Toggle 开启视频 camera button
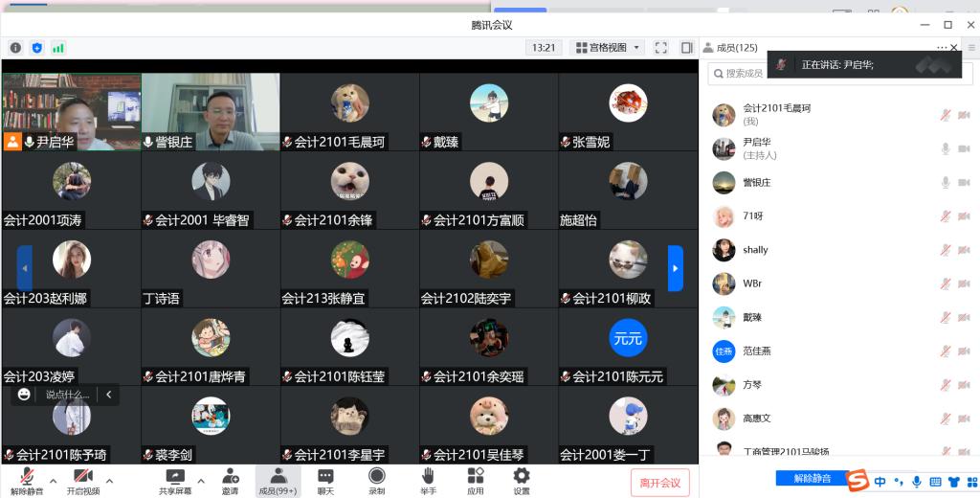Image resolution: width=980 pixels, height=498 pixels. pyautogui.click(x=82, y=480)
